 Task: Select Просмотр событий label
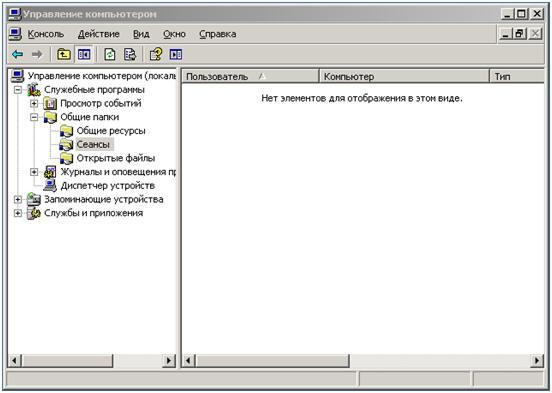101,103
